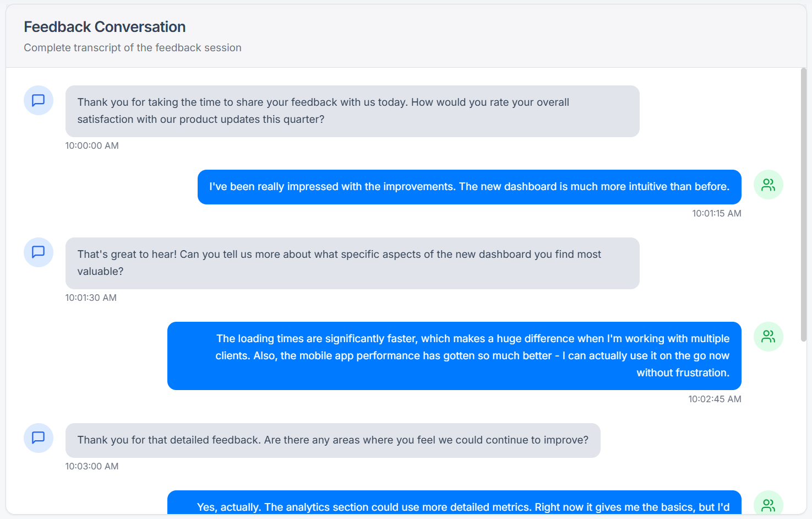This screenshot has width=812, height=519.
Task: Click the analytics section reply bubble
Action: [x=454, y=504]
